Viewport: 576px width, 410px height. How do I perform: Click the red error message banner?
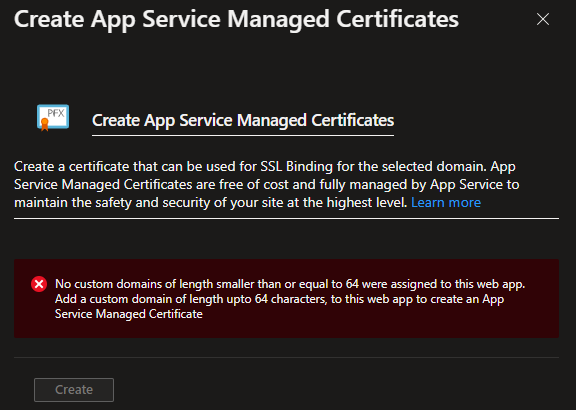tap(287, 298)
